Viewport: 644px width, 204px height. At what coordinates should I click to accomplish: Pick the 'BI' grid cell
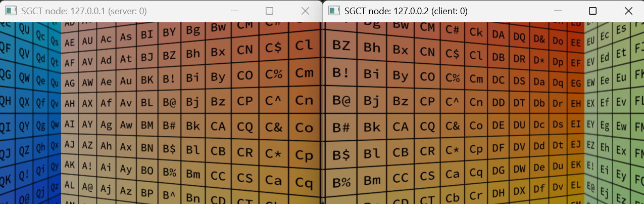coord(147,35)
